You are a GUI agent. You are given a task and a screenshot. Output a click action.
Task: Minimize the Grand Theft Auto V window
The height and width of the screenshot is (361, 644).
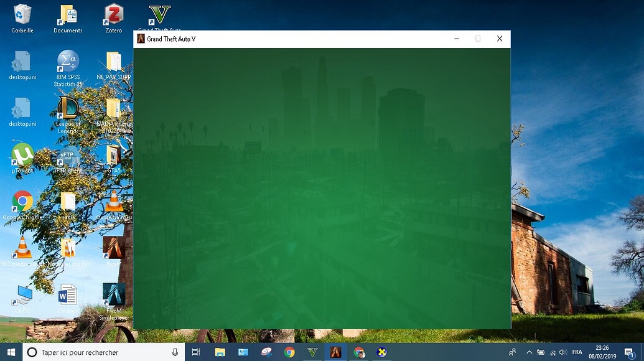click(457, 39)
